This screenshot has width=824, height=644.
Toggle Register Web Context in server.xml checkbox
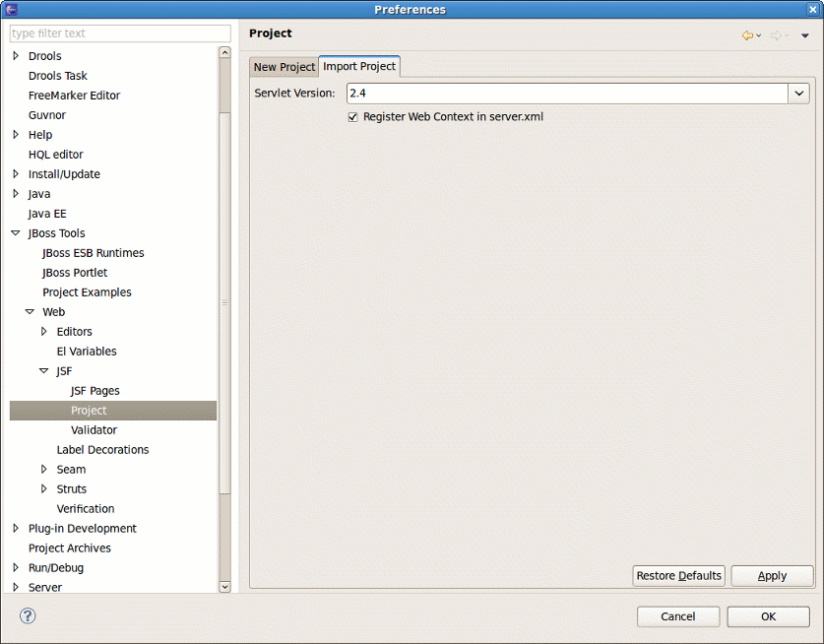[353, 117]
